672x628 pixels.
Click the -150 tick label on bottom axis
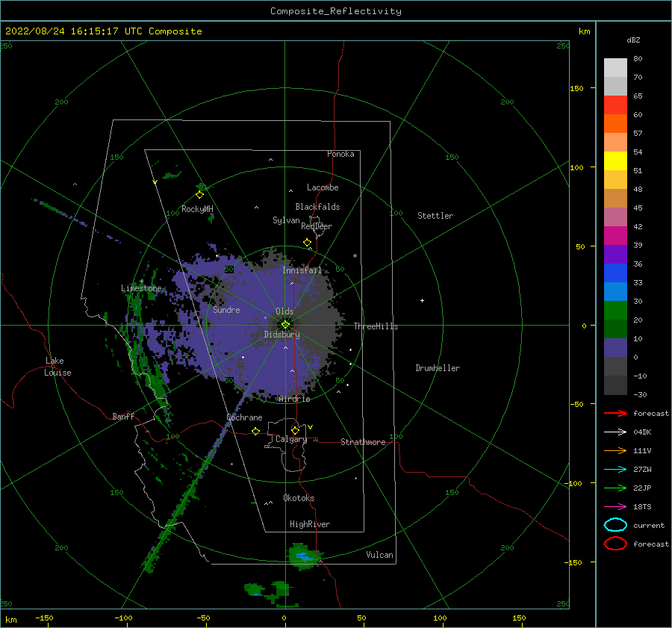coord(44,618)
